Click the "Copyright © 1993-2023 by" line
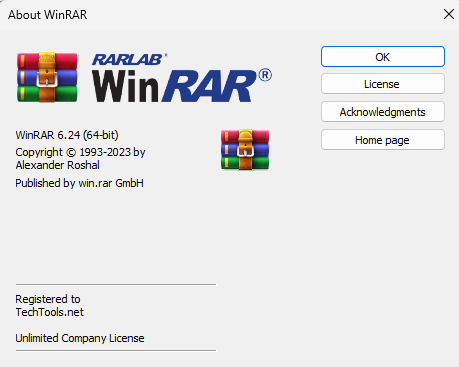The width and height of the screenshot is (459, 367). [x=80, y=152]
